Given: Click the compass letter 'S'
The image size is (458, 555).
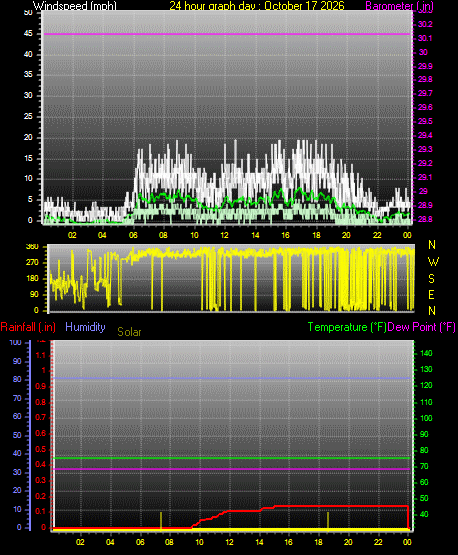Looking at the screenshot, I should tap(431, 279).
